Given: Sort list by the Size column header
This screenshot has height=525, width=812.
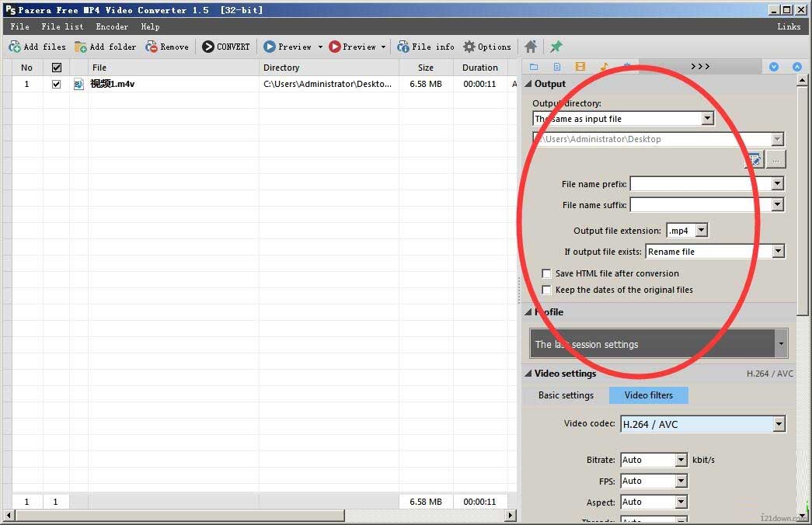Looking at the screenshot, I should coord(426,68).
